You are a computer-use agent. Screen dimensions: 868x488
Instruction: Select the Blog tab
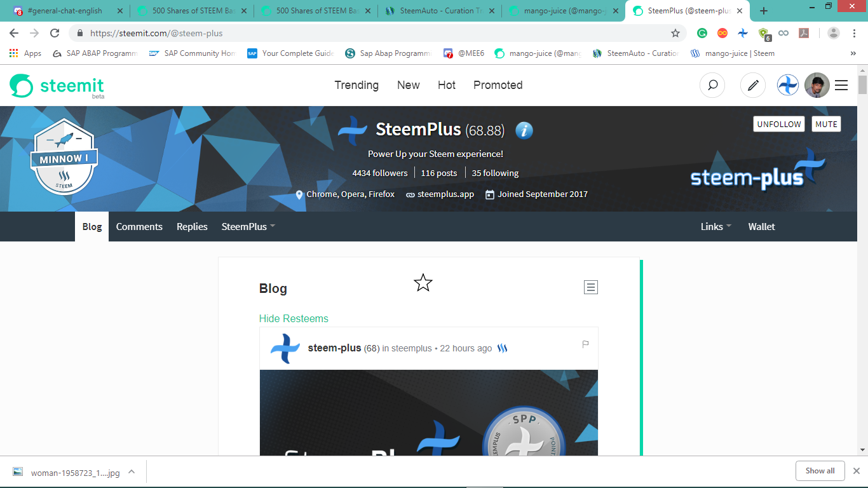click(x=92, y=227)
